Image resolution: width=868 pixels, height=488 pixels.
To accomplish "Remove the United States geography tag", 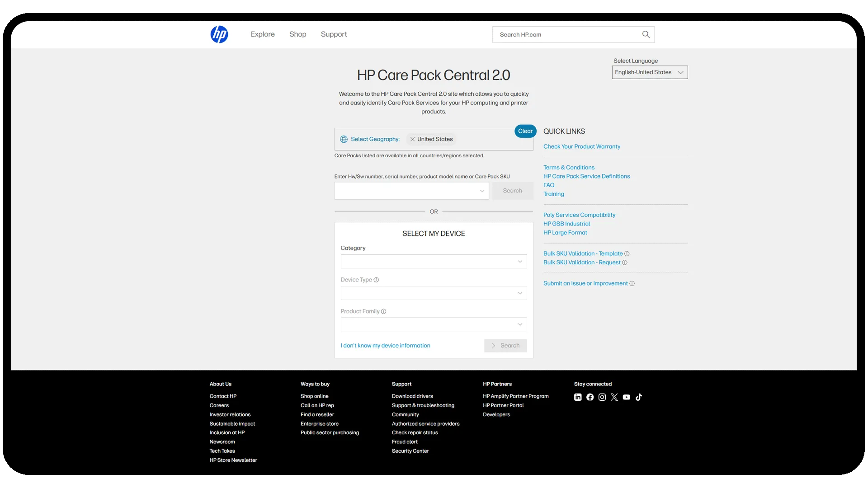I will 412,139.
